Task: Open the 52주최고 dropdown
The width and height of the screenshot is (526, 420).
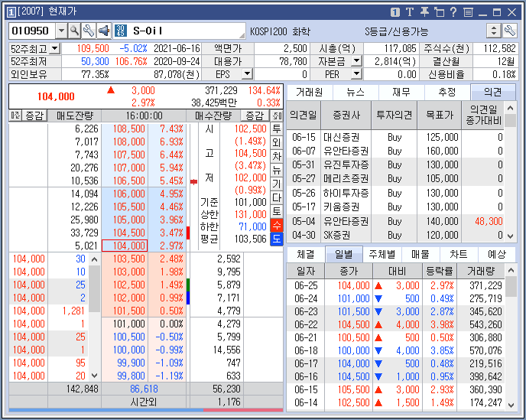Action: [55, 49]
